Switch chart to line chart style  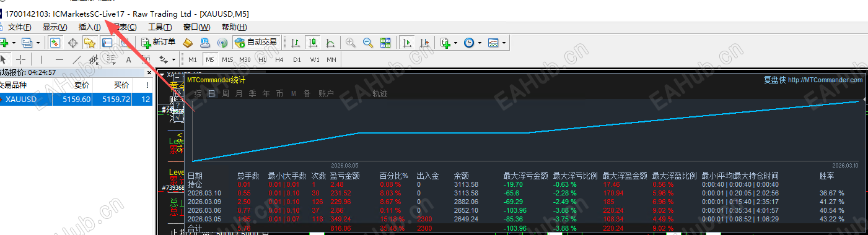pos(330,43)
